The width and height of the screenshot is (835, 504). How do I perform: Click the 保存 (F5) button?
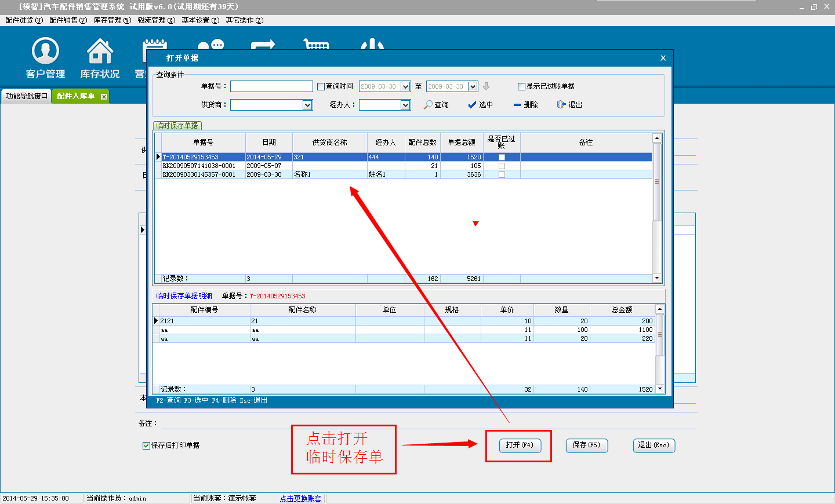586,445
